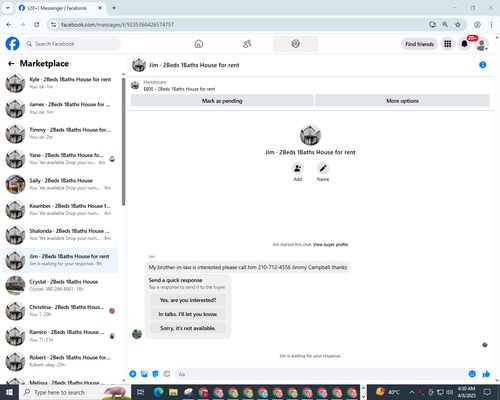The image size is (500, 400).
Task: Choose a GIF icon in composer
Action: tap(167, 374)
